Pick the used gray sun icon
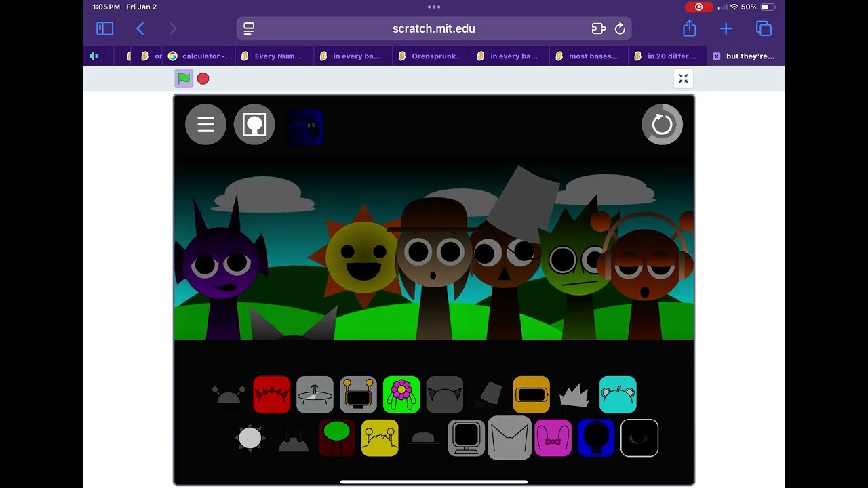Image resolution: width=868 pixels, height=488 pixels. [250, 438]
